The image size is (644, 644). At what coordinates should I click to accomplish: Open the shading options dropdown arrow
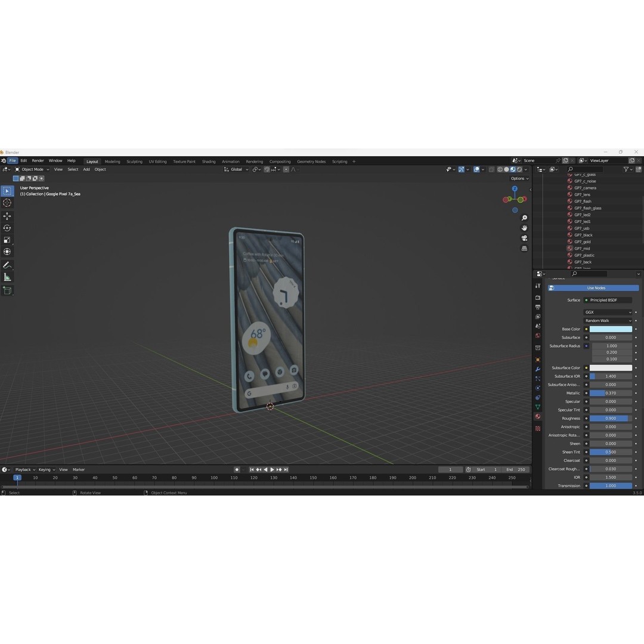click(526, 169)
